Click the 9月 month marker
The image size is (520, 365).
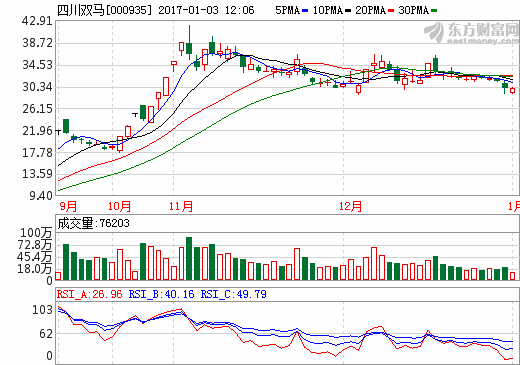(x=68, y=206)
